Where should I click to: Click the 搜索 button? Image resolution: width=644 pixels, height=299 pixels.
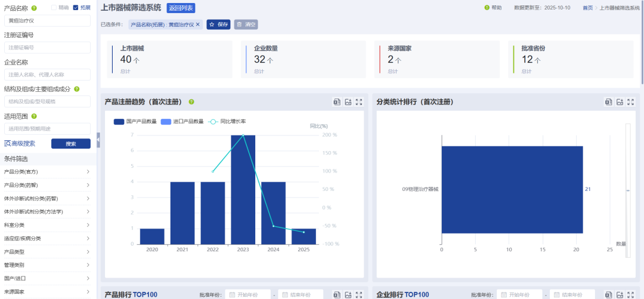(x=70, y=144)
